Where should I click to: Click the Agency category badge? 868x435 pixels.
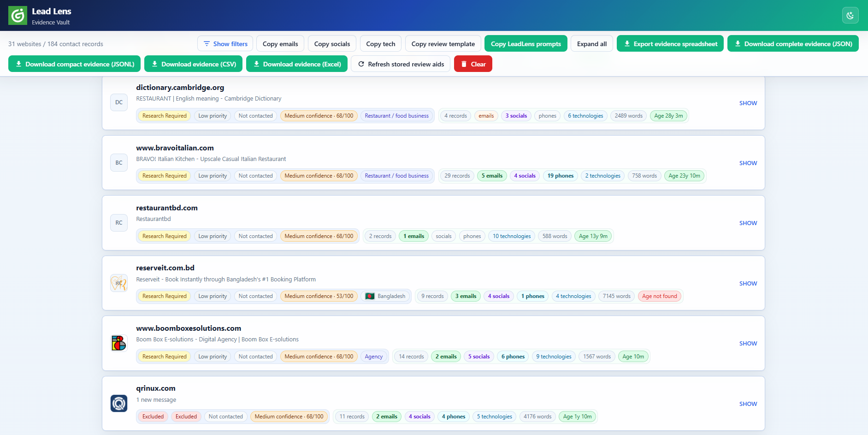(374, 357)
